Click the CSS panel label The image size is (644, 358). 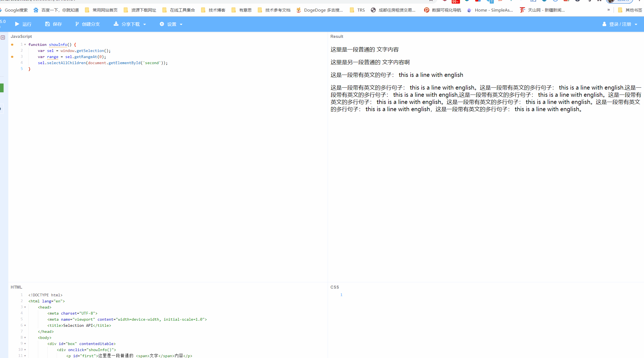335,287
